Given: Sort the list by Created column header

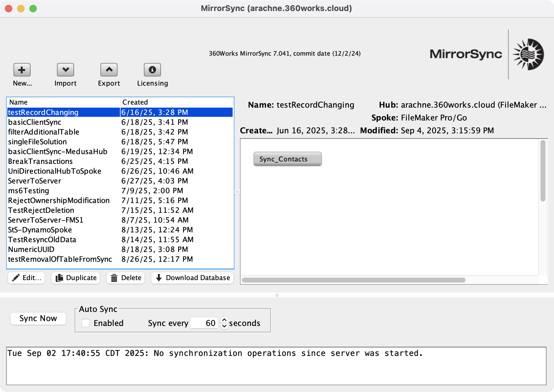Looking at the screenshot, I should pyautogui.click(x=177, y=102).
